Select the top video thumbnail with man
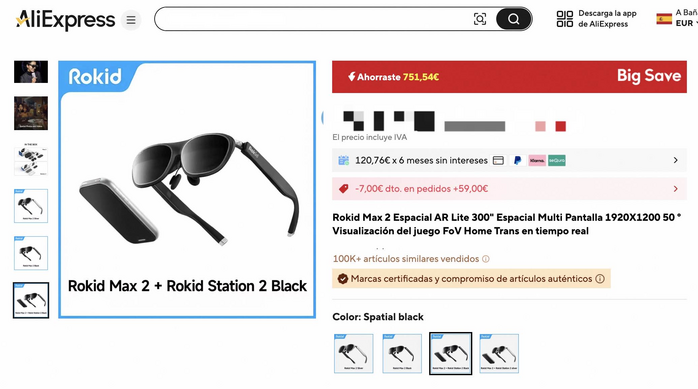Screen dimensions: 698x389 pyautogui.click(x=31, y=72)
